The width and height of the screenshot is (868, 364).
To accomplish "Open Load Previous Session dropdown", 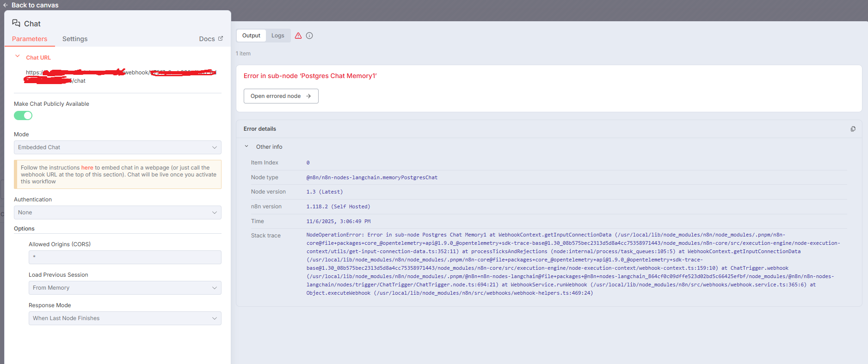I will tap(125, 288).
